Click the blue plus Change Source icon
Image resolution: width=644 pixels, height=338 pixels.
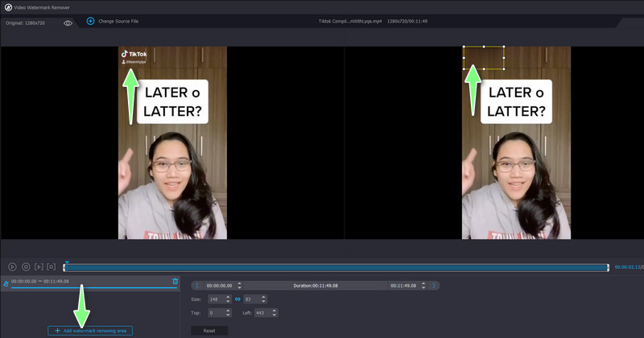(x=90, y=22)
